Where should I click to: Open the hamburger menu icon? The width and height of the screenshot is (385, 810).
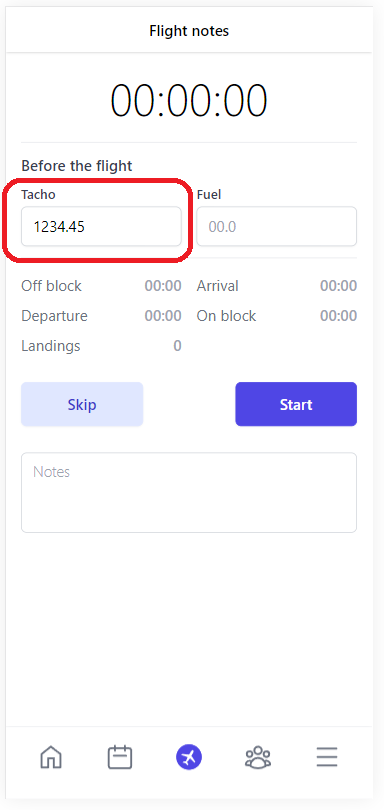(x=327, y=757)
